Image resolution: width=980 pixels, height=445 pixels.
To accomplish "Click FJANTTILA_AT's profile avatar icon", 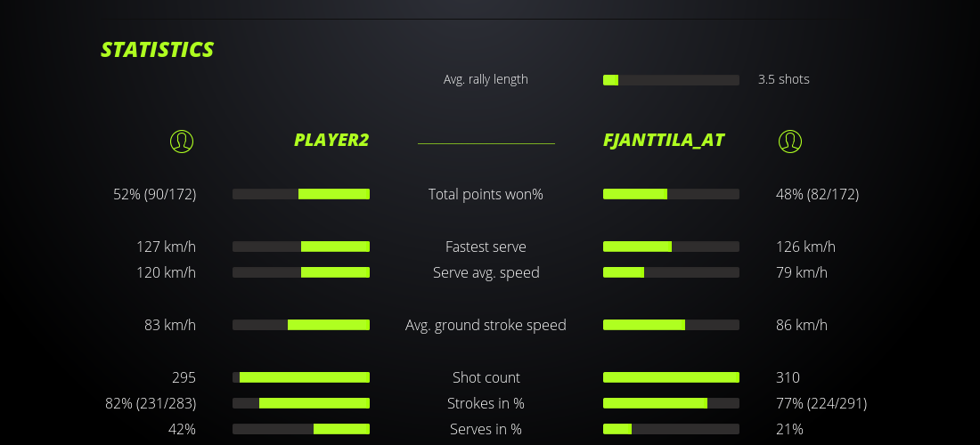I will pyautogui.click(x=790, y=141).
